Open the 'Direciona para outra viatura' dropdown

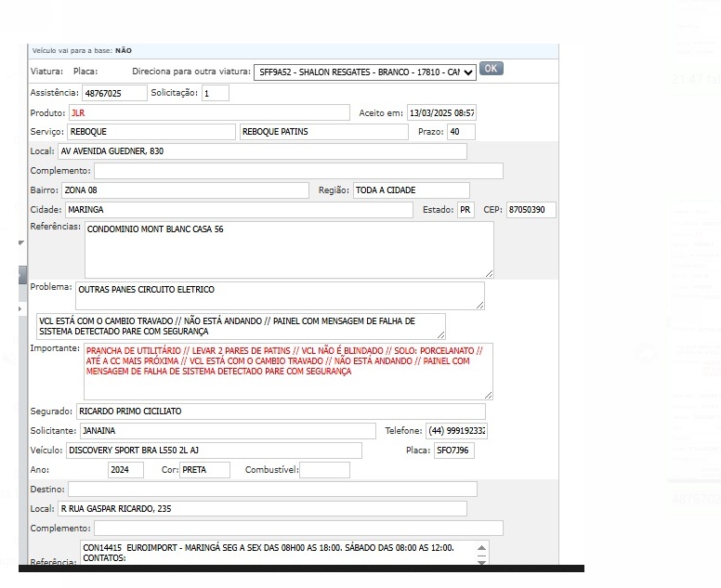[x=366, y=71]
